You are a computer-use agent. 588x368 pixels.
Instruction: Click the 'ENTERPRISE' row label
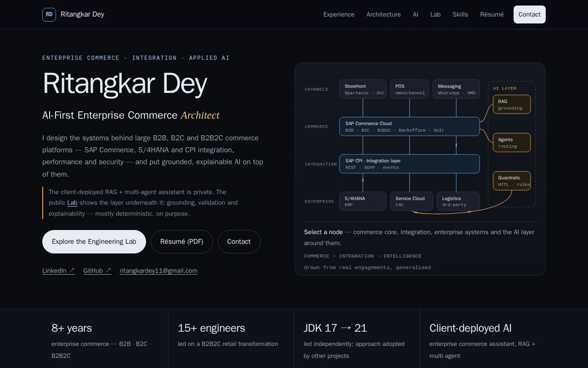pos(319,201)
